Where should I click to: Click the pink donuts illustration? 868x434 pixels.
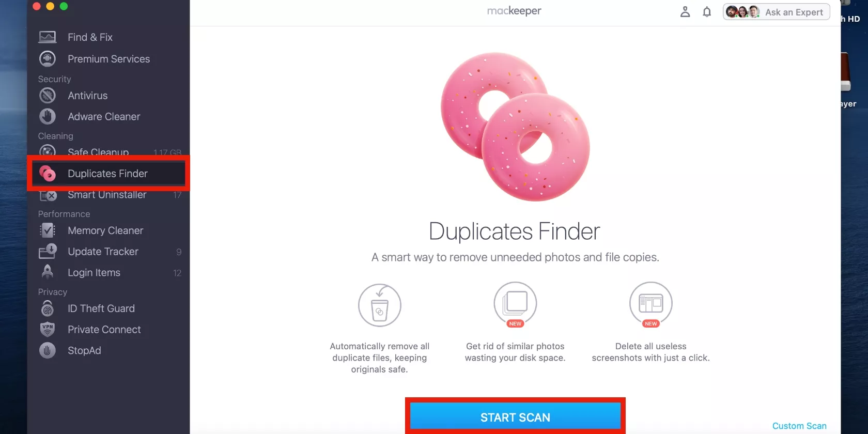pyautogui.click(x=515, y=127)
